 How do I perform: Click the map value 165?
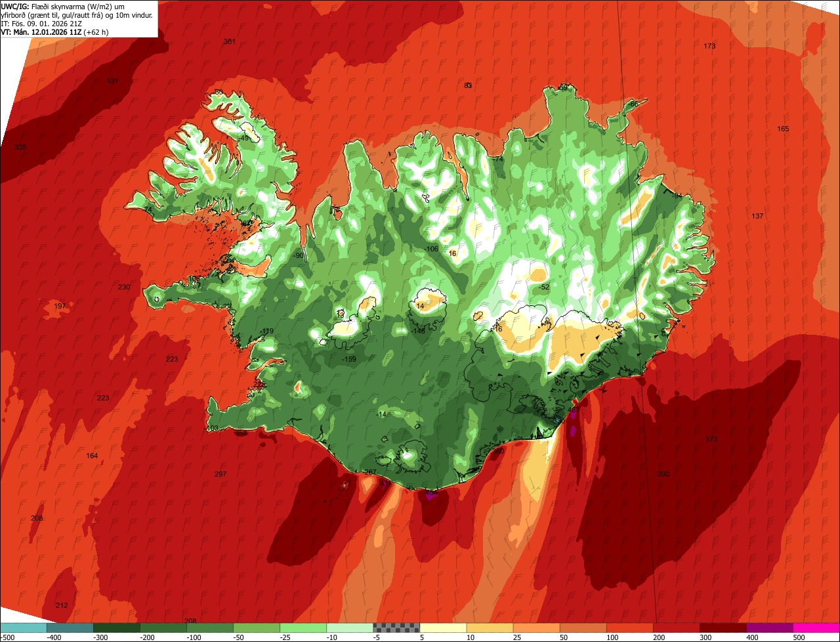coord(783,129)
